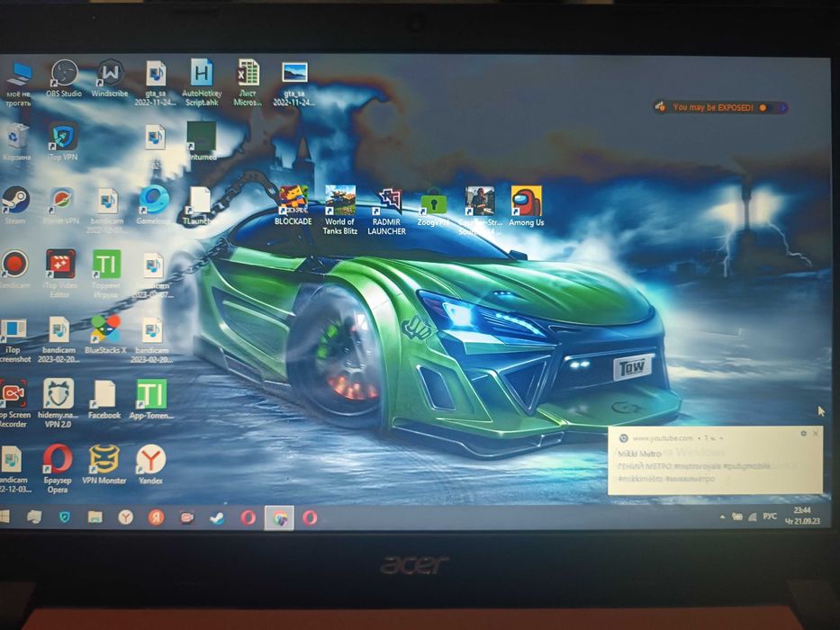Switch to Steam in the taskbar
The width and height of the screenshot is (840, 630).
[217, 518]
